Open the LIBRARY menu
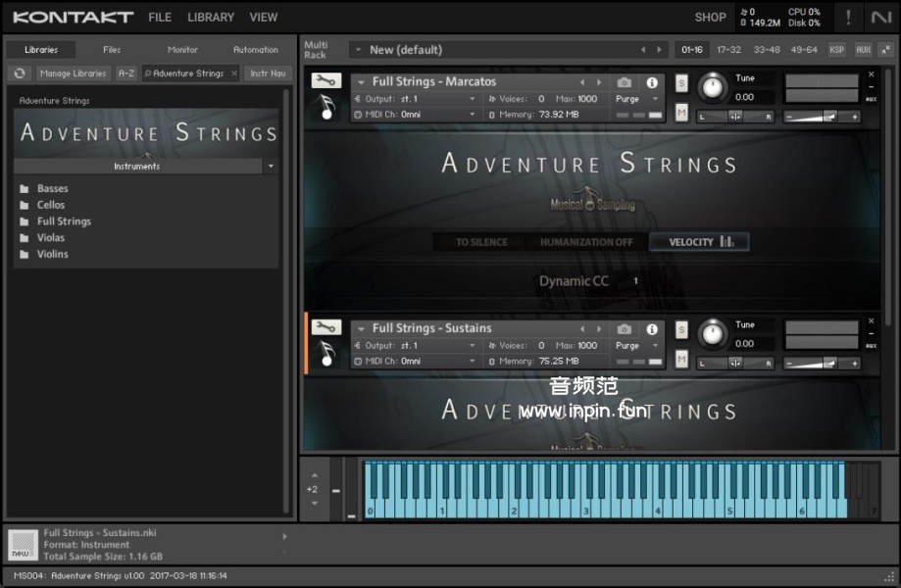The height and width of the screenshot is (588, 901). (x=211, y=18)
